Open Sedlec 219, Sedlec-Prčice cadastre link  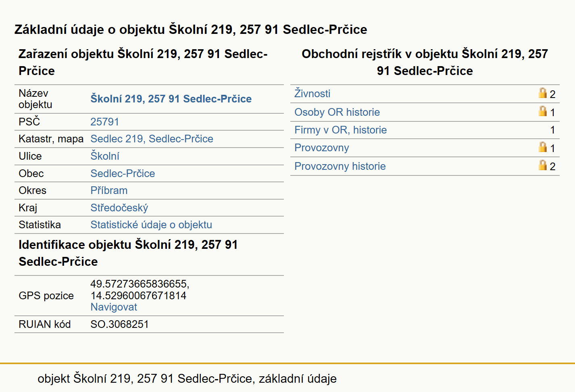(152, 139)
